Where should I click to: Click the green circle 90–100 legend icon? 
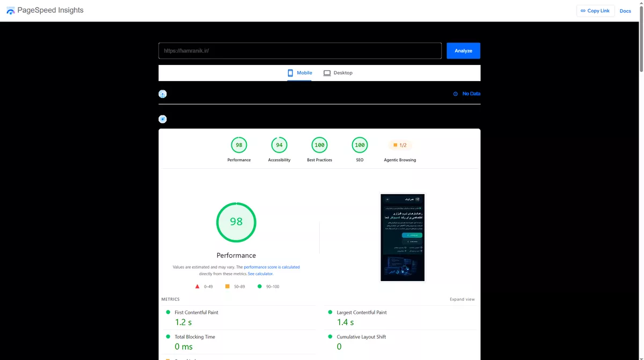(x=260, y=286)
